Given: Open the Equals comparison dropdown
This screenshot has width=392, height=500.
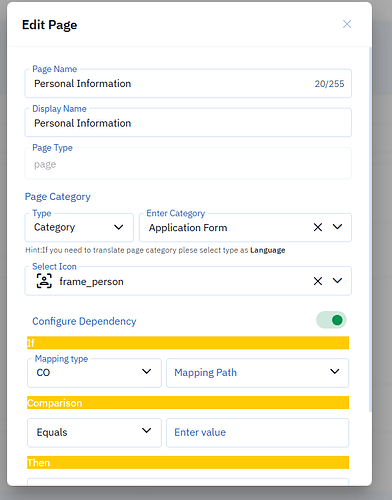Looking at the screenshot, I should (x=94, y=432).
